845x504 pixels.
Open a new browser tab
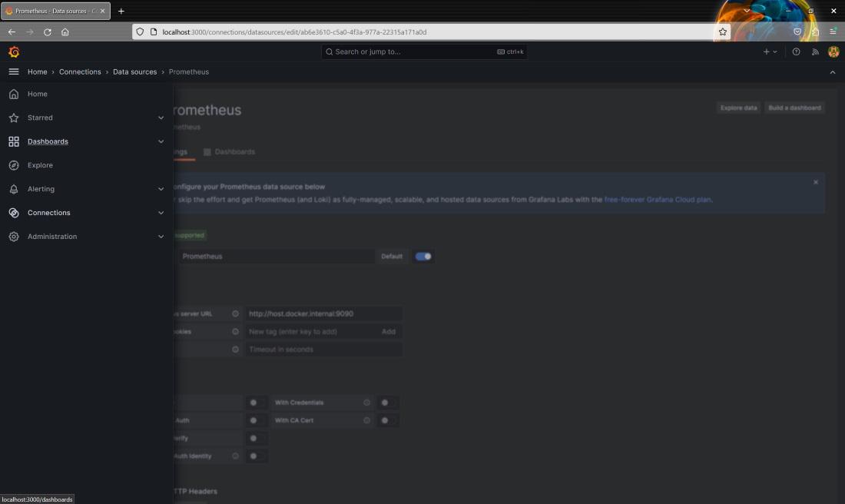pyautogui.click(x=121, y=11)
